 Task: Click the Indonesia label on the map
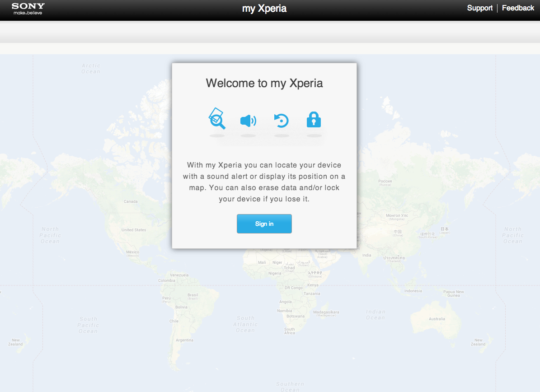coord(413,291)
